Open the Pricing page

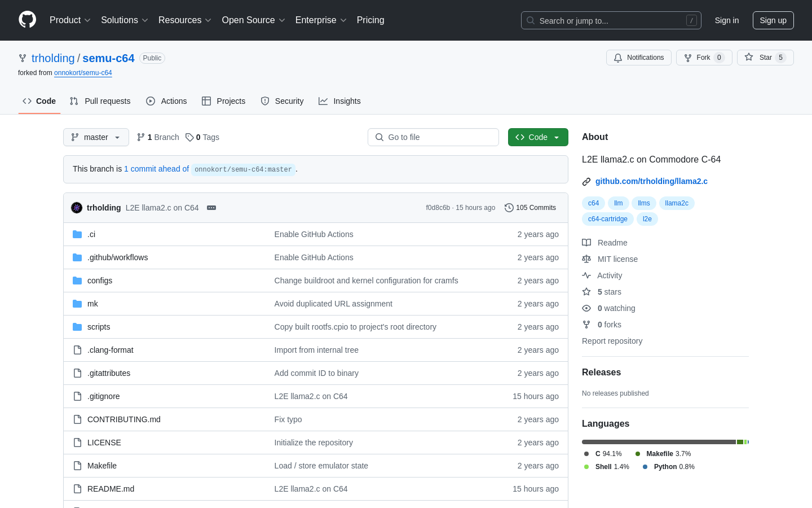coord(370,20)
